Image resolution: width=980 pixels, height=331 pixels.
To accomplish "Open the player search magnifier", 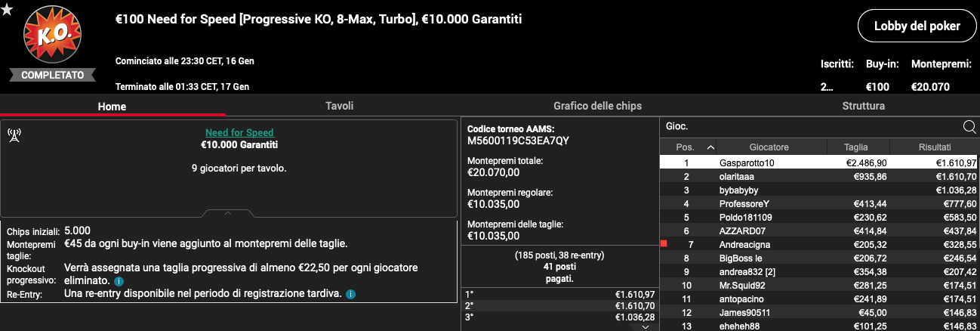I will click(x=969, y=127).
